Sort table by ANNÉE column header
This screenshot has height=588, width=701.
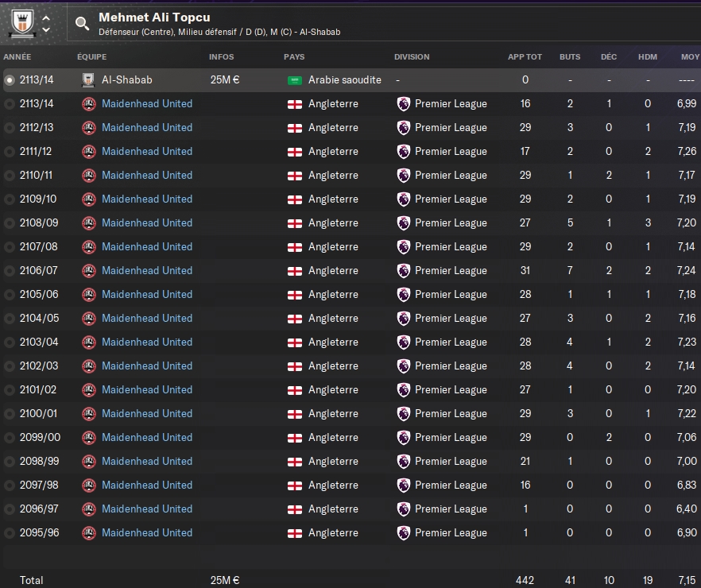point(17,57)
